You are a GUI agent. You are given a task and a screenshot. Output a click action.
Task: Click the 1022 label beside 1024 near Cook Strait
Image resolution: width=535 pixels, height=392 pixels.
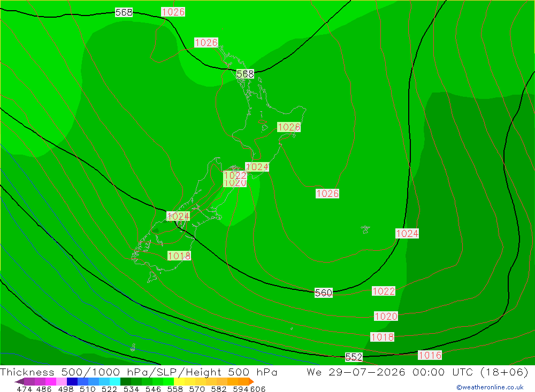[x=235, y=175]
